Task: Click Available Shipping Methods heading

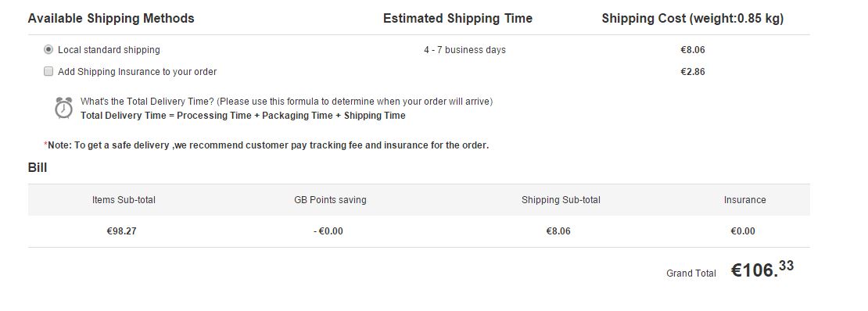Action: pos(111,18)
